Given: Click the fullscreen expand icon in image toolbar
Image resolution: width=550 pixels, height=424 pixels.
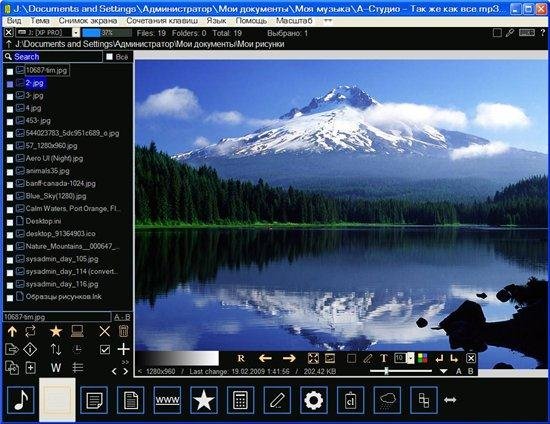Looking at the screenshot, I should [x=313, y=358].
